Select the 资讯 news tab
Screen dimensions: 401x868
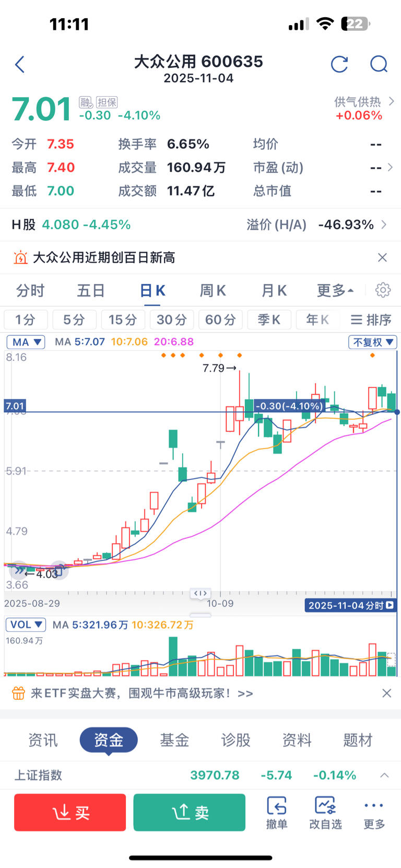coord(43,740)
